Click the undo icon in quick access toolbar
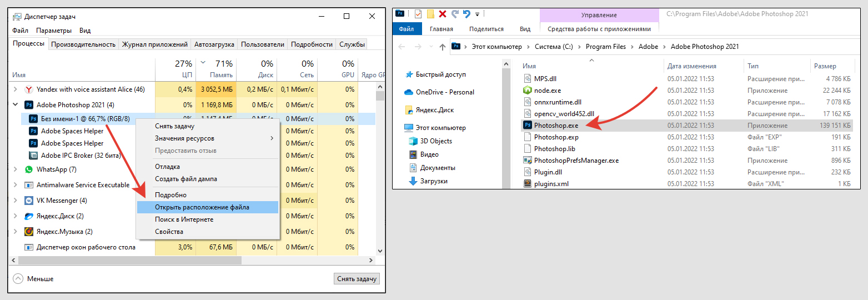The image size is (868, 300). (x=466, y=14)
